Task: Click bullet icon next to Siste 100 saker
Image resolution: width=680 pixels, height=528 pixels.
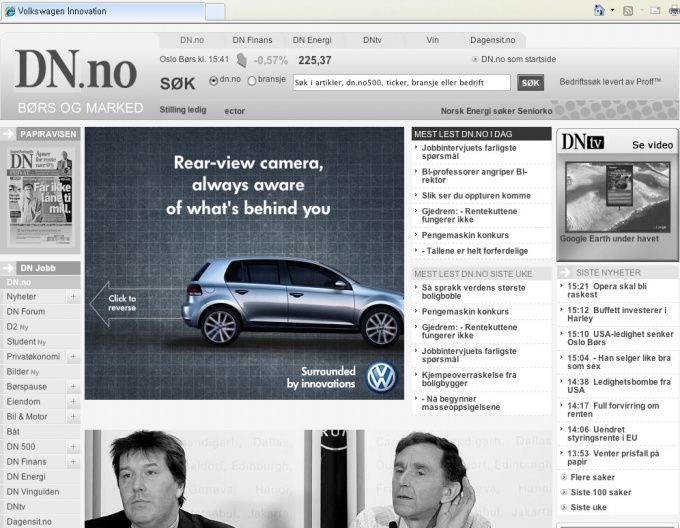Action: pyautogui.click(x=564, y=492)
